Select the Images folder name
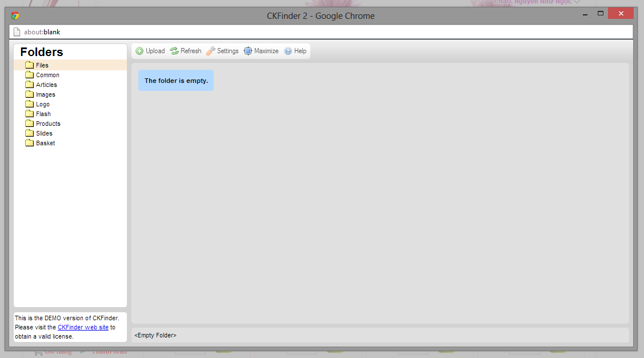Screen dimensions: 644x358 pos(46,94)
